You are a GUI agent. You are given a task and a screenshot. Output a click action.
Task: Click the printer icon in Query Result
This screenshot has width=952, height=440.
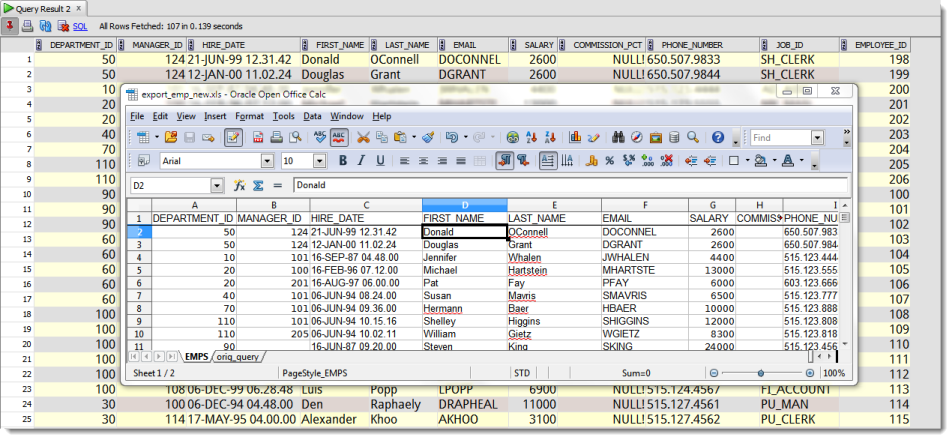tap(28, 26)
